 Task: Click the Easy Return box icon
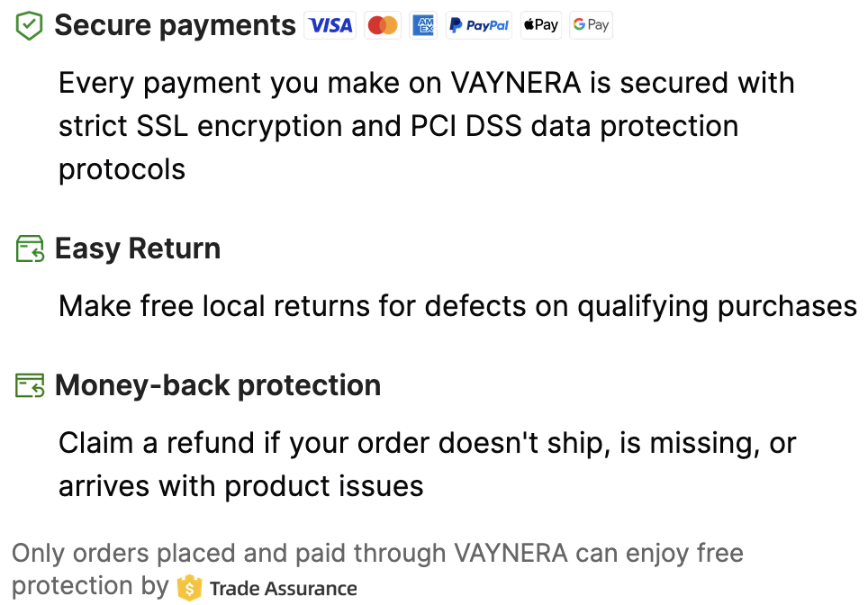pyautogui.click(x=30, y=249)
